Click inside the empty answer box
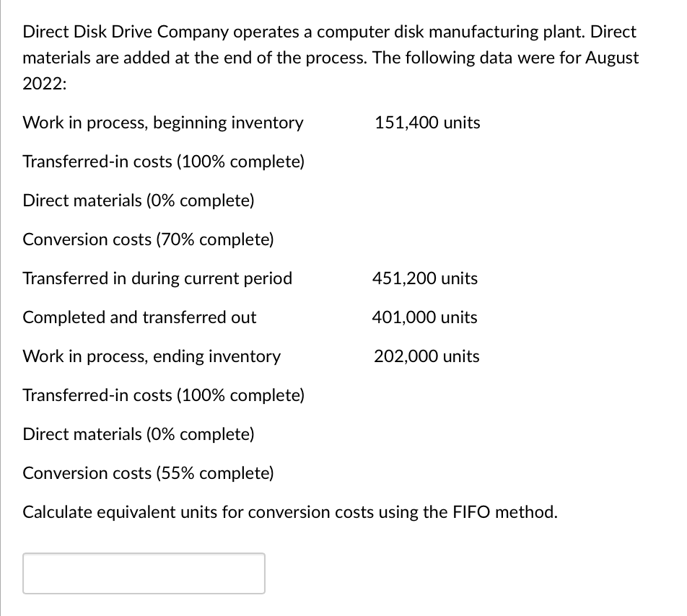This screenshot has height=616, width=687. coord(144,573)
